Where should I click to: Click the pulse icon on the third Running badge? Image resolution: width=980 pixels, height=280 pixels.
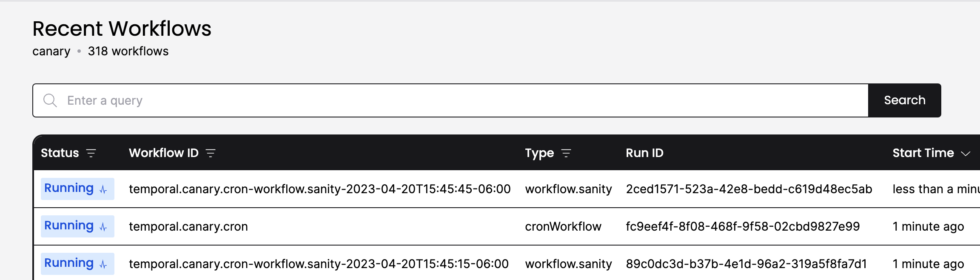click(103, 264)
